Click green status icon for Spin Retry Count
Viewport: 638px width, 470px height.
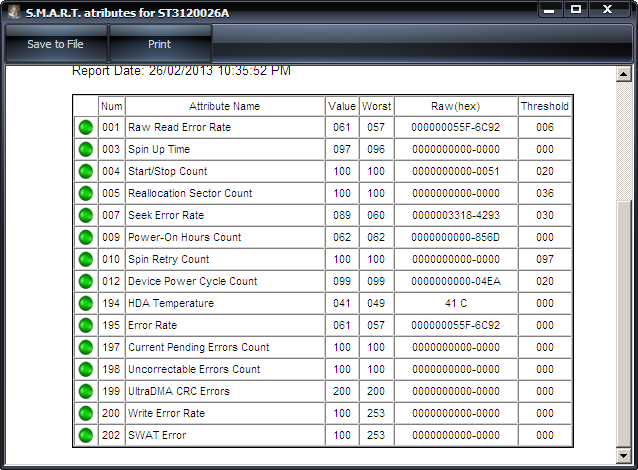(x=86, y=259)
